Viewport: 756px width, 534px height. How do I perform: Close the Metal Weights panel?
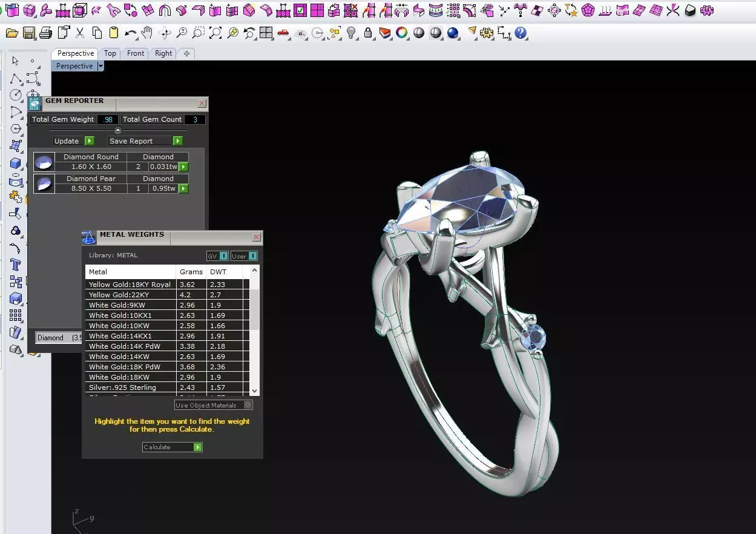pyautogui.click(x=257, y=237)
